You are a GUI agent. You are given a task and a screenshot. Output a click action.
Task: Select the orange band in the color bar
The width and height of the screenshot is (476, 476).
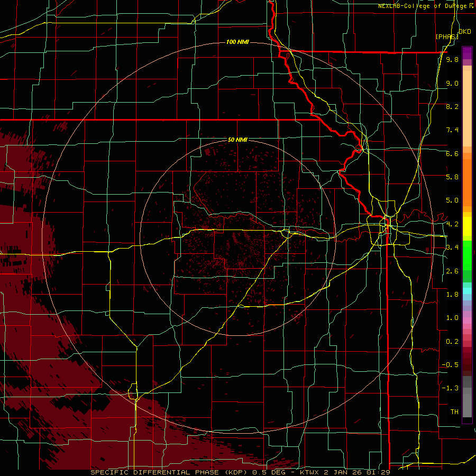click(x=467, y=182)
